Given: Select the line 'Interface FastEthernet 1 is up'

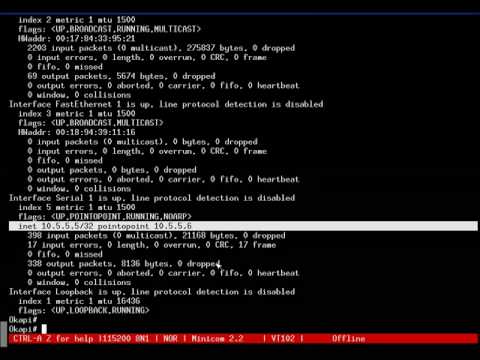Looking at the screenshot, I should 166,104.
